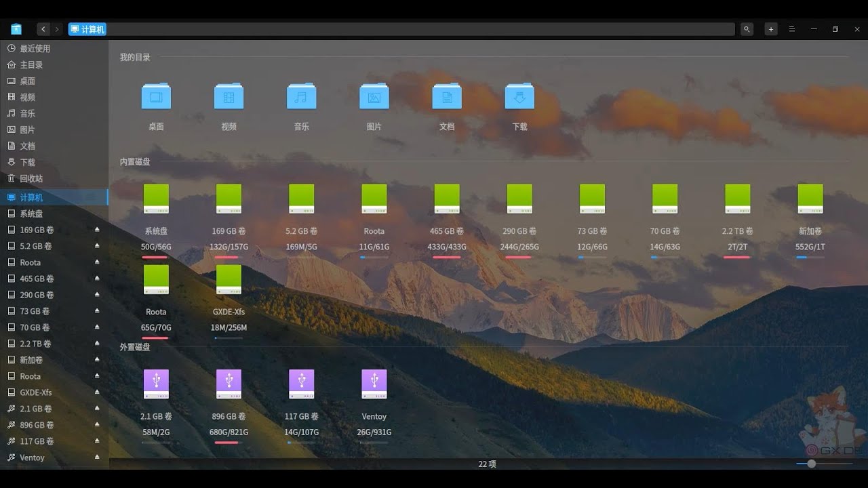This screenshot has width=868, height=488.
Task: Open 73 GB 卷 in the sidebar
Action: [x=54, y=311]
